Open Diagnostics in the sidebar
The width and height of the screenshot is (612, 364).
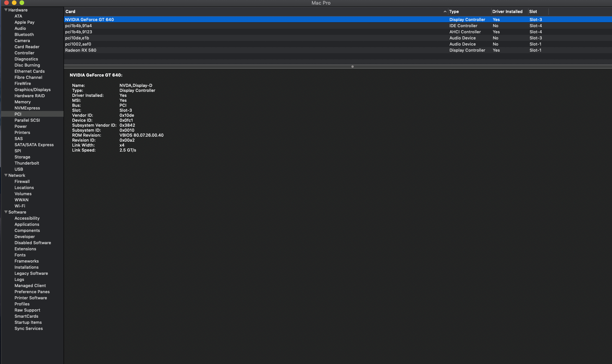[x=26, y=59]
